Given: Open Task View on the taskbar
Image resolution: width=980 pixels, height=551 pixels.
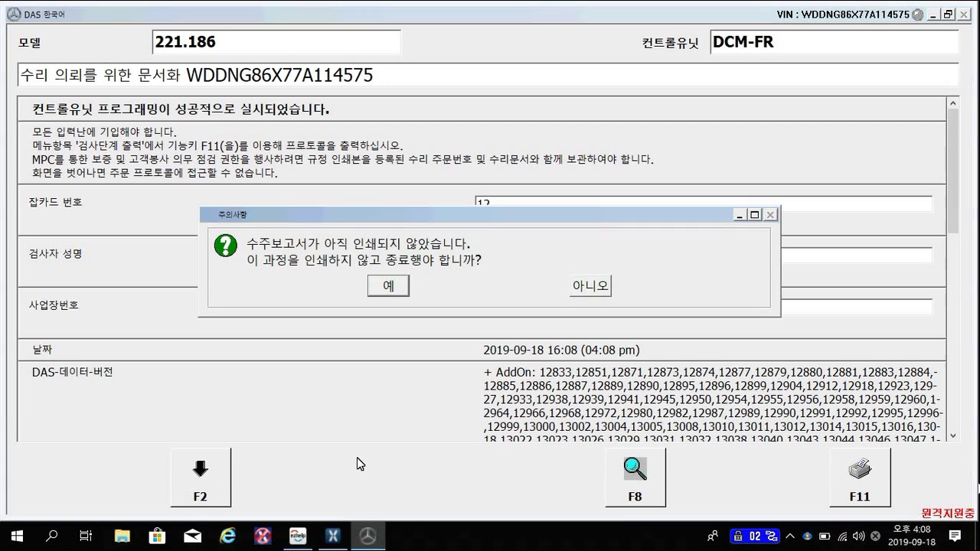Looking at the screenshot, I should coord(87,536).
